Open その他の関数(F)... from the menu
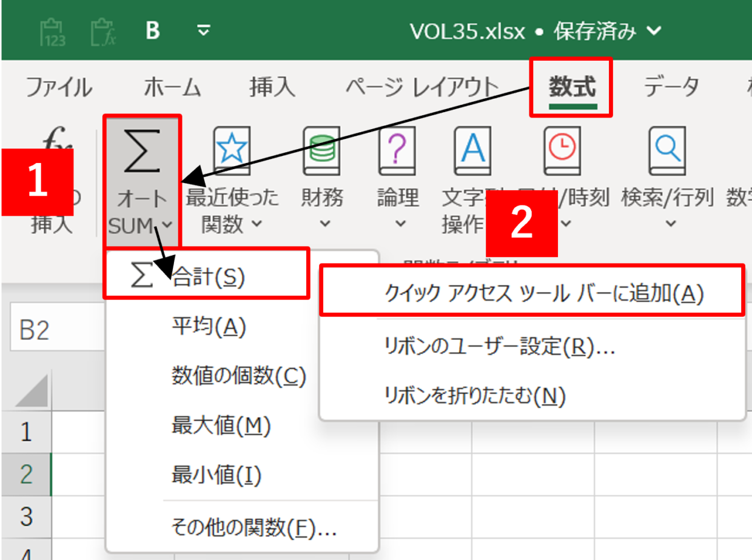752x560 pixels. [242, 528]
